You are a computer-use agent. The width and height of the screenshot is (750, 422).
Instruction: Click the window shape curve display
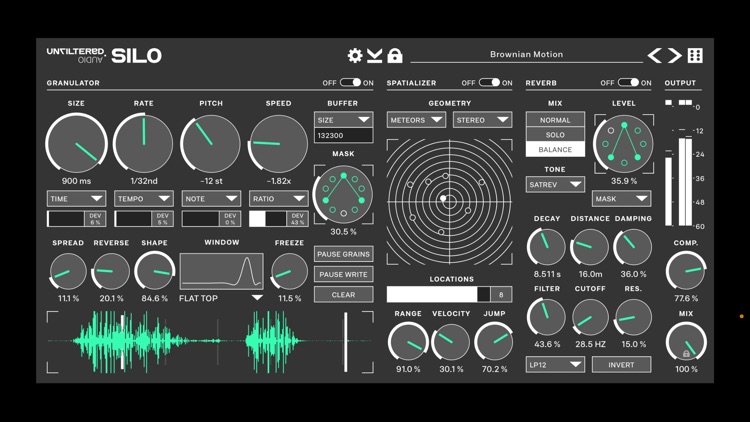coord(221,271)
